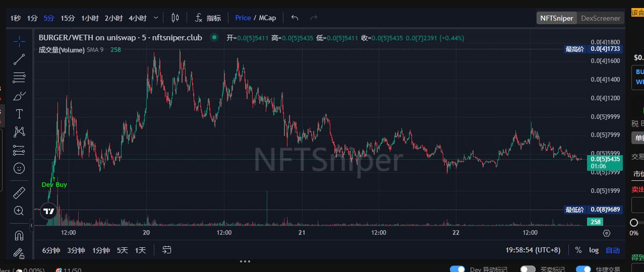Image resolution: width=644 pixels, height=272 pixels.
Task: Toggle percent scale mode
Action: pos(578,250)
